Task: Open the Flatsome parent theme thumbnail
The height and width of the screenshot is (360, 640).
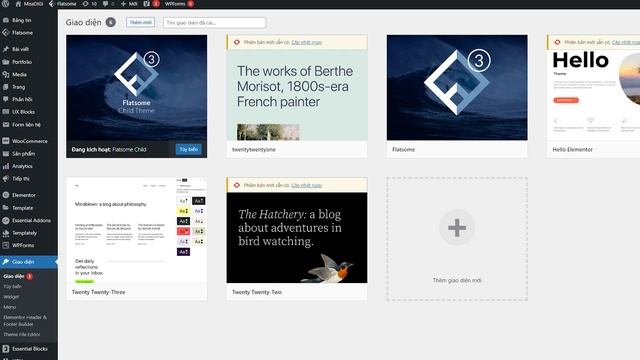Action: (x=457, y=87)
